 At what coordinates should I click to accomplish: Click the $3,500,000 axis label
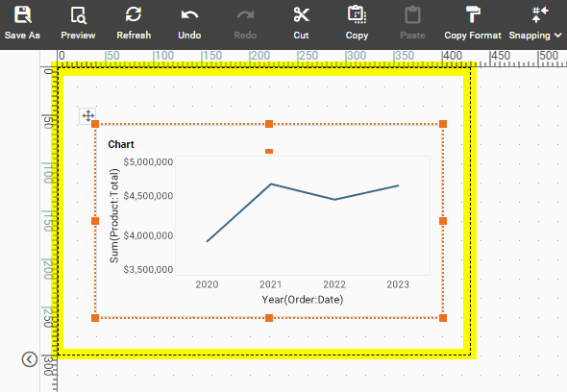point(148,270)
